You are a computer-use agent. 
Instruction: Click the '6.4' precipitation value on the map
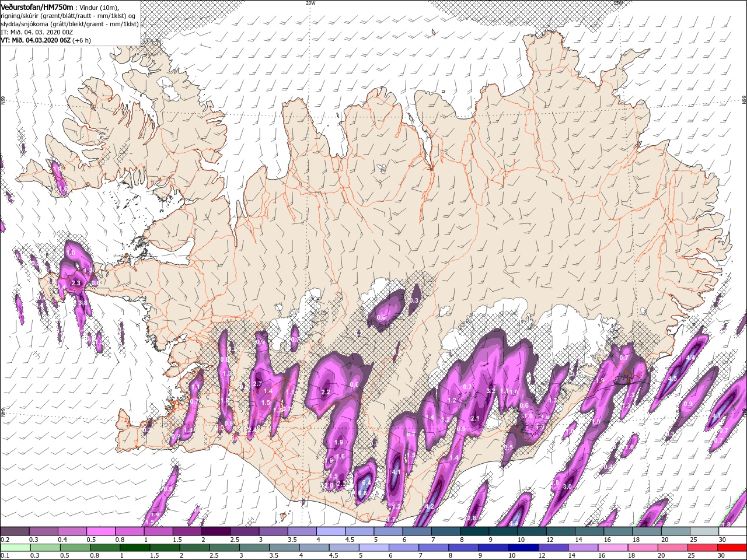click(366, 483)
